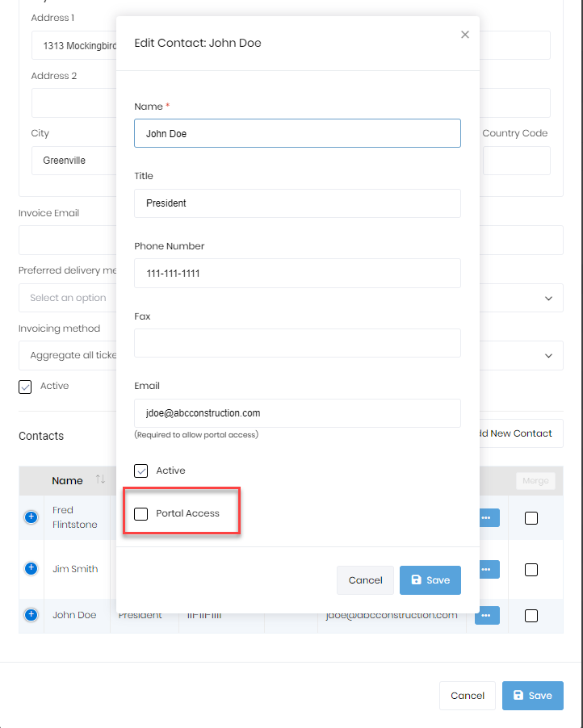This screenshot has width=583, height=728.
Task: Toggle customer Active checkbox behind dialog
Action: pos(25,387)
